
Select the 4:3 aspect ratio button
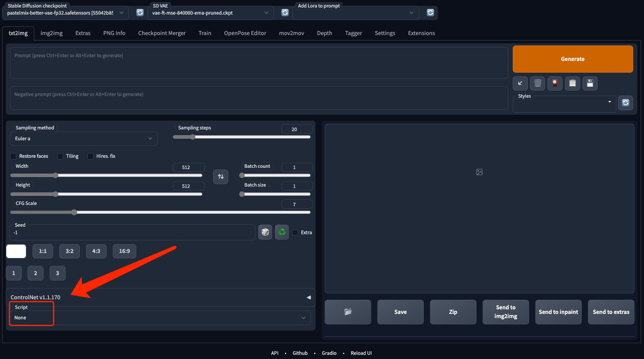coord(96,251)
